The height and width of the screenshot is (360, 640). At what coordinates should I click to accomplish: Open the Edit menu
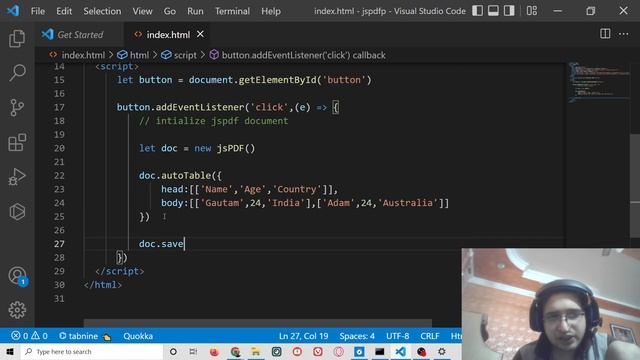pyautogui.click(x=64, y=11)
